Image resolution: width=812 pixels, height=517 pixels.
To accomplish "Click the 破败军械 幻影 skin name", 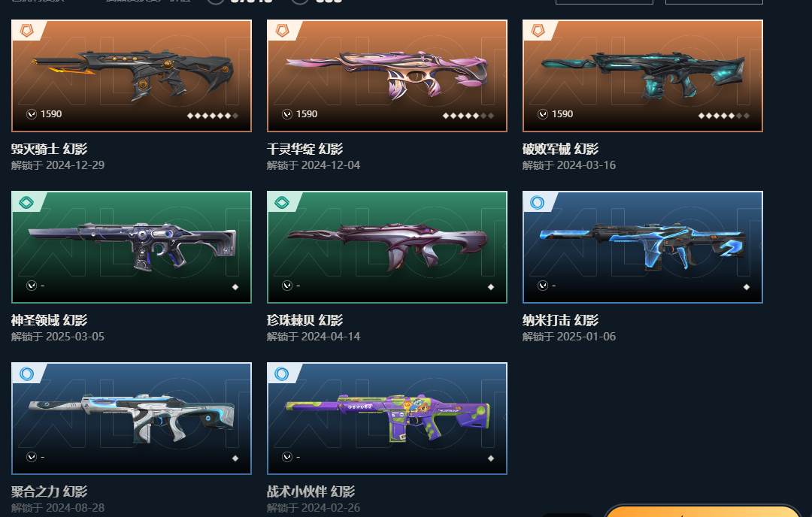I will pos(560,149).
